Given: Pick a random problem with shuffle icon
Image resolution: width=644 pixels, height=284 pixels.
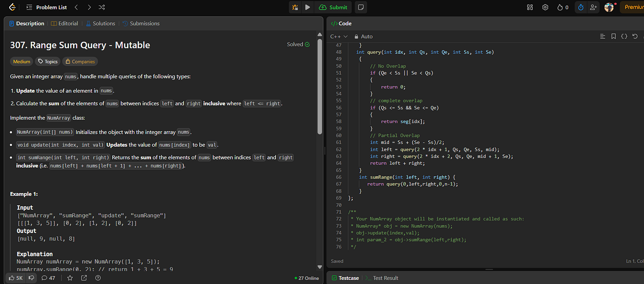Looking at the screenshot, I should [102, 7].
